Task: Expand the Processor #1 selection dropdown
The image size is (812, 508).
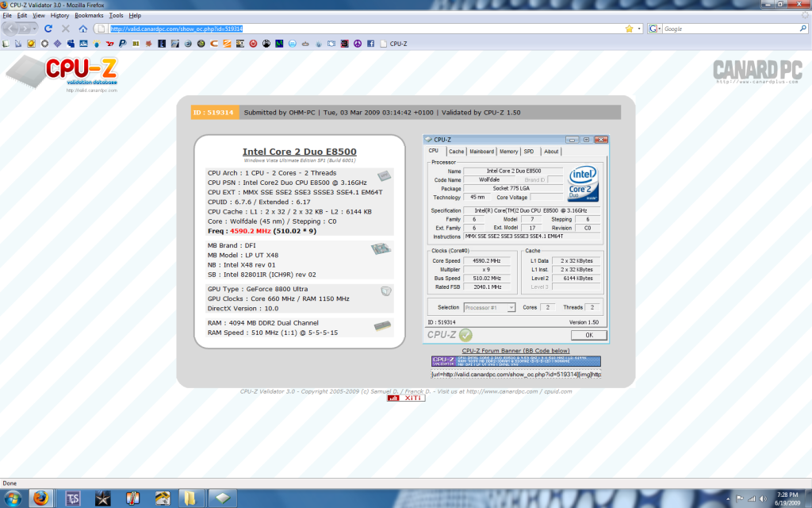Action: point(511,307)
